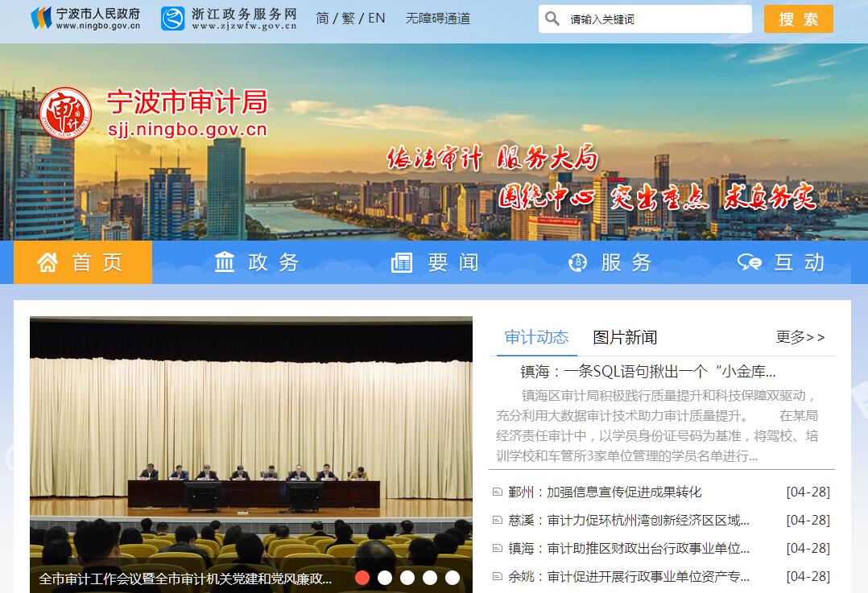
Task: Open news 余姚：审计促进开展行政事业单位资产专...
Action: (x=629, y=576)
